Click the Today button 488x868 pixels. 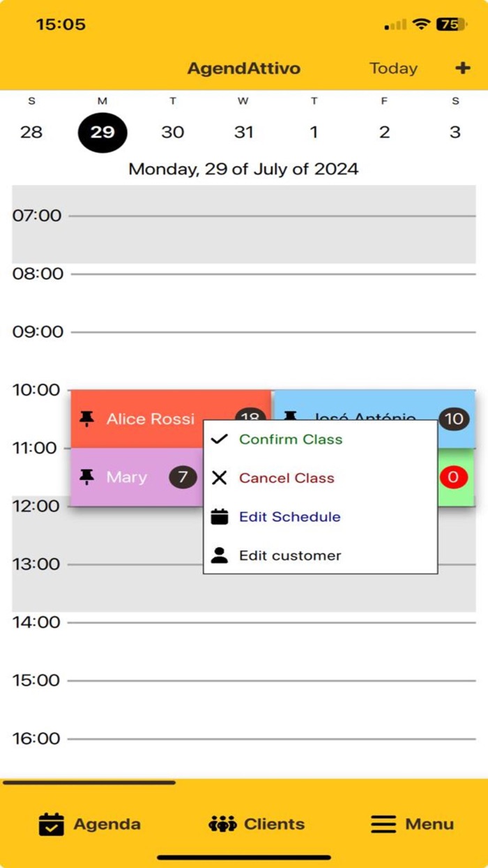pos(392,68)
